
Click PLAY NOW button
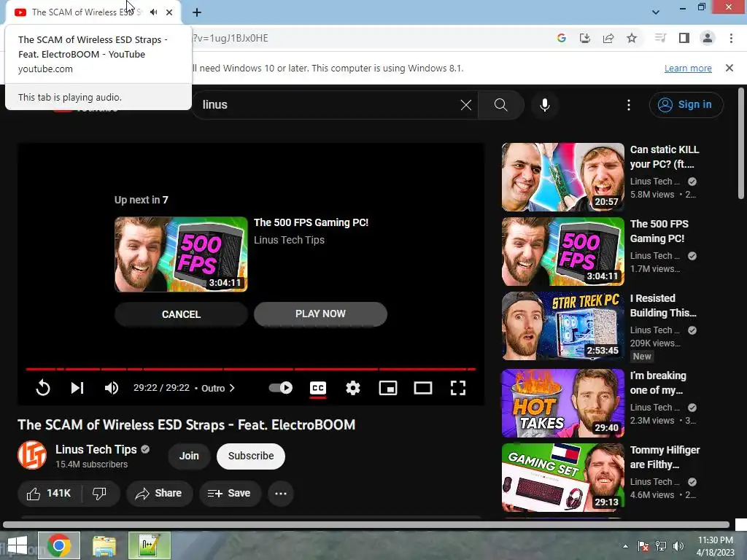(x=321, y=314)
